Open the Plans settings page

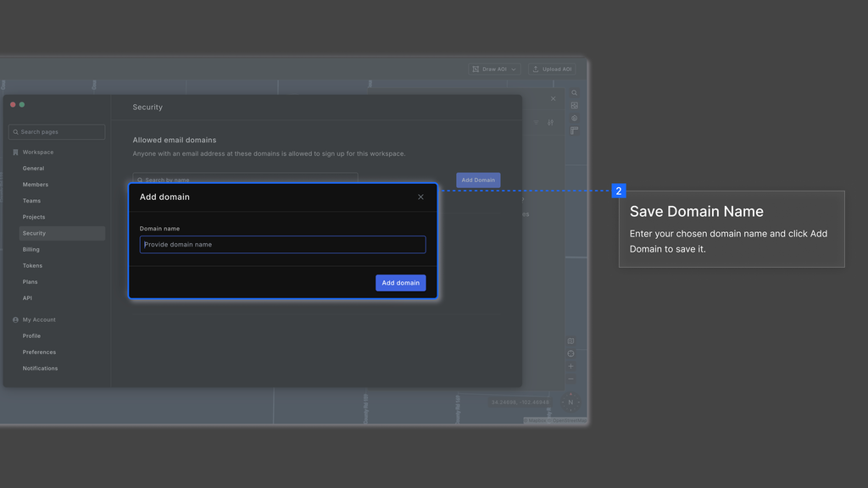pyautogui.click(x=30, y=281)
